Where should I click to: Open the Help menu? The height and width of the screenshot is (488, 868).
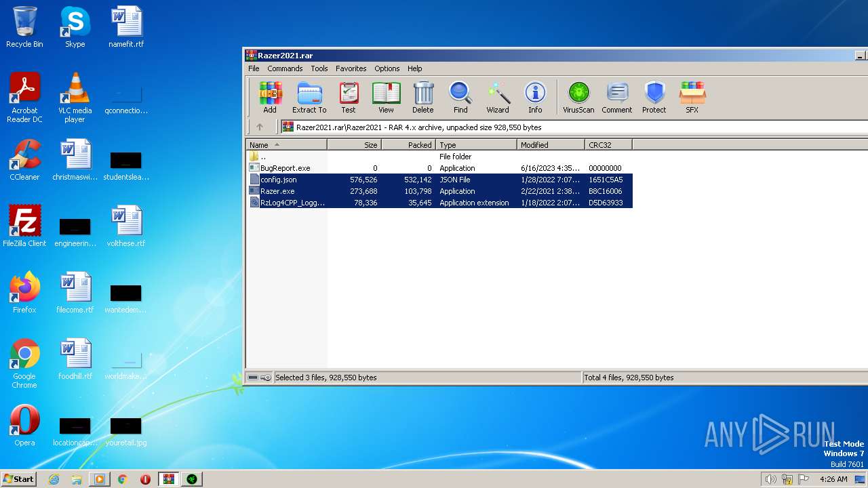click(x=415, y=68)
